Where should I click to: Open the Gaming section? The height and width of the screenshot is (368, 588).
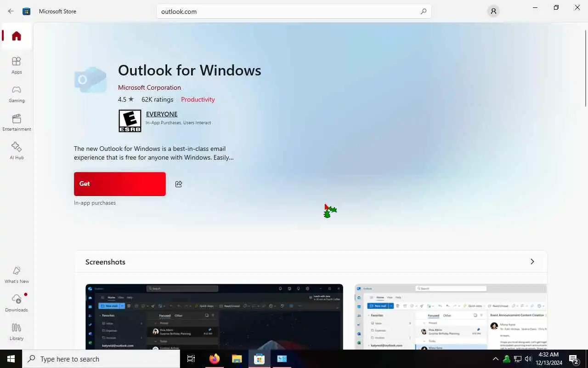tap(17, 94)
